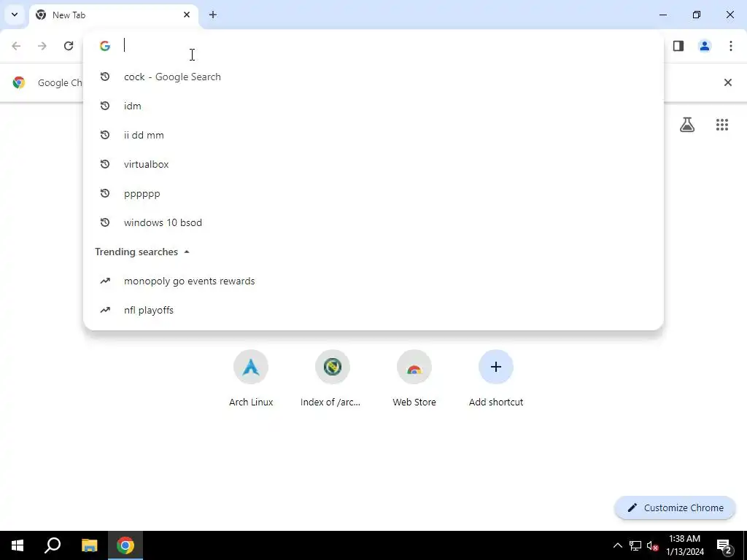Open the Web Store shortcut
This screenshot has height=560, width=747.
414,378
